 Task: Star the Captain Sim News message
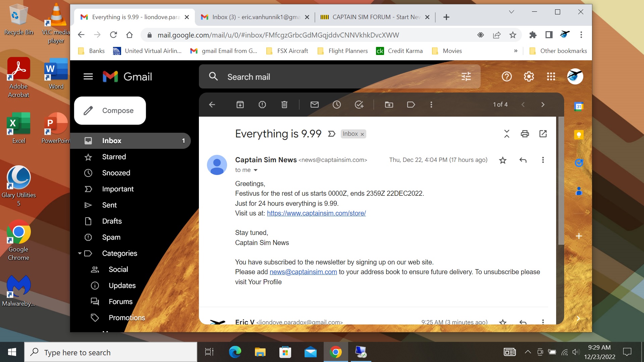click(502, 160)
